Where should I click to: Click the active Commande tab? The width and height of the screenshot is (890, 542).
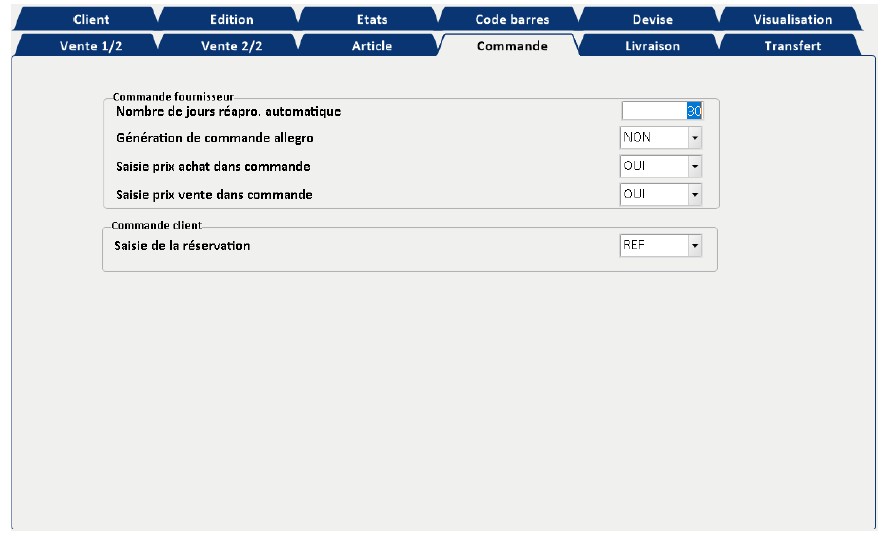click(x=511, y=46)
